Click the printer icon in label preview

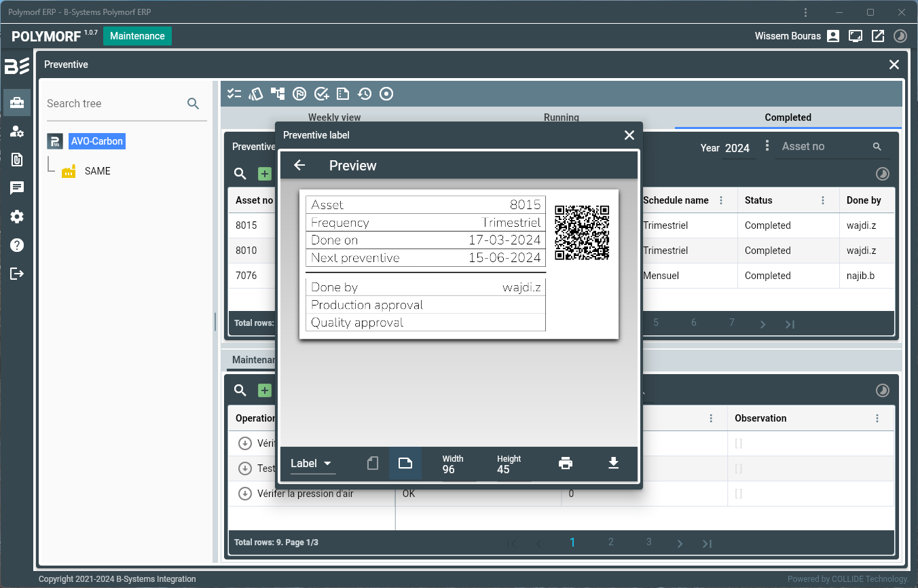coord(566,463)
